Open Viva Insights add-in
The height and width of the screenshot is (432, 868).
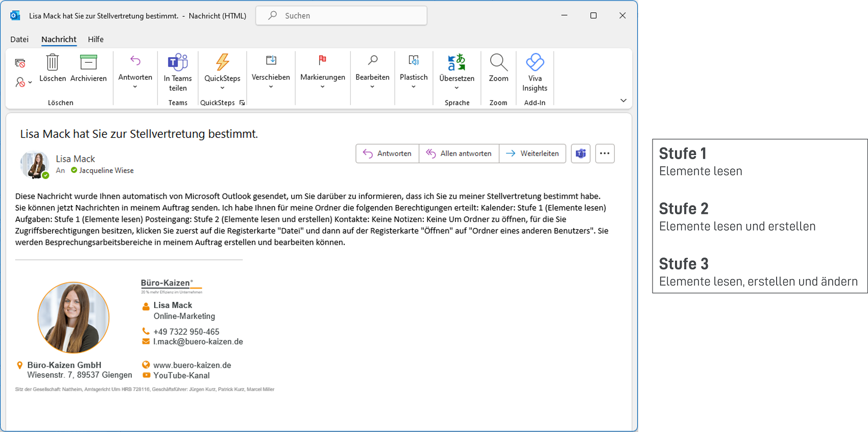(x=535, y=72)
